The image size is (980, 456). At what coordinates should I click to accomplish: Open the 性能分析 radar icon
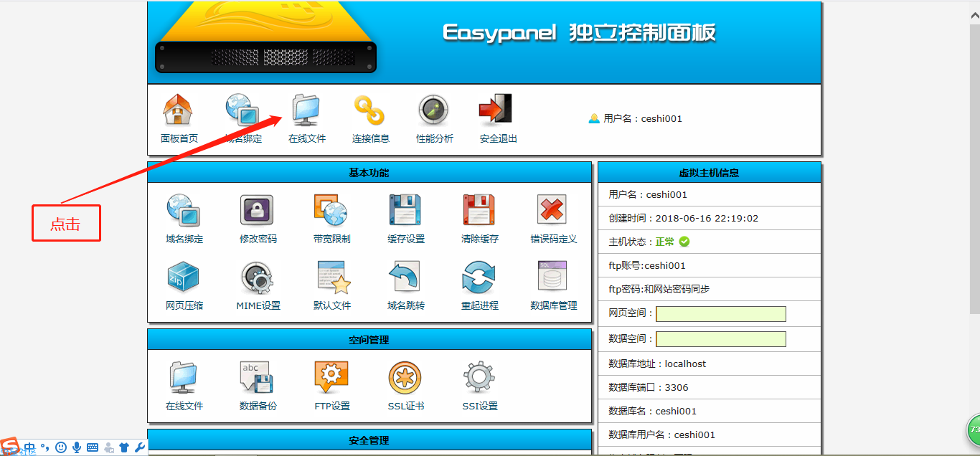434,110
